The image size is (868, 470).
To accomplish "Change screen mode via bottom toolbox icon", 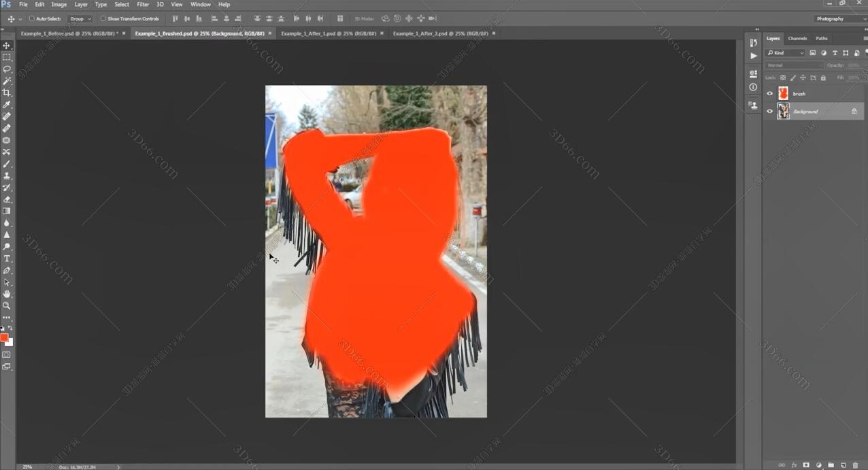I will click(7, 367).
